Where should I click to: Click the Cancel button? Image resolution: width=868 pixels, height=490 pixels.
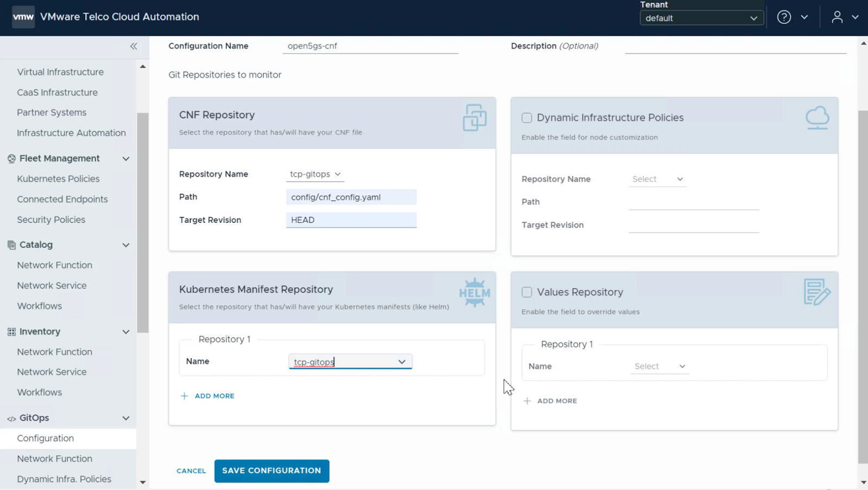191,471
